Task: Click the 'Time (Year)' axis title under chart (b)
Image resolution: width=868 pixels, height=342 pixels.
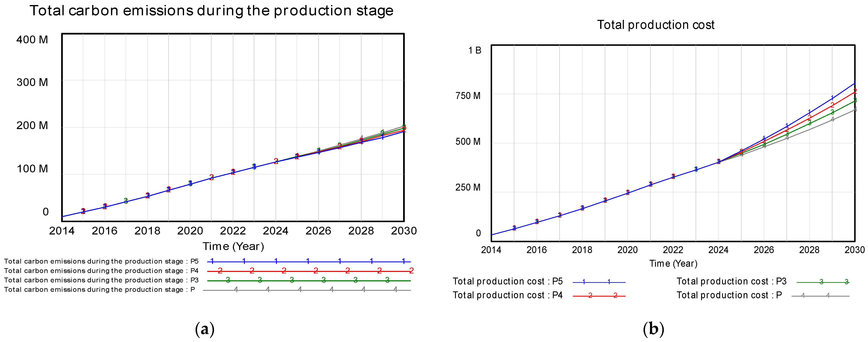Action: [673, 264]
